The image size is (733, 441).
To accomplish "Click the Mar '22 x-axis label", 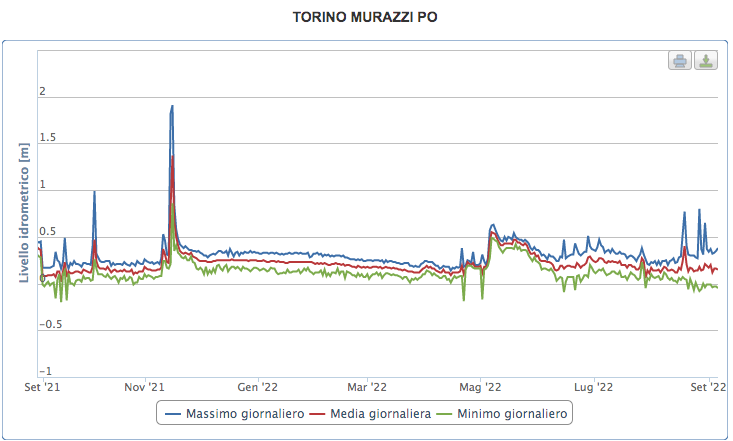I will click(367, 387).
